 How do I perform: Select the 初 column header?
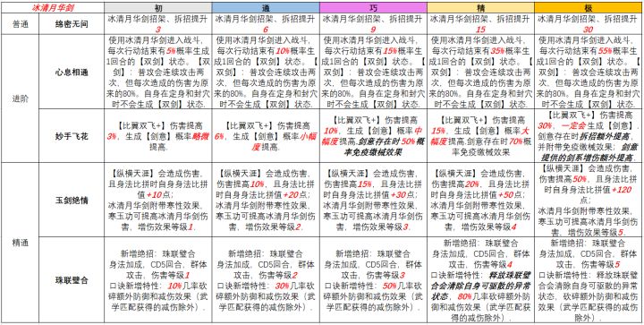coord(158,7)
